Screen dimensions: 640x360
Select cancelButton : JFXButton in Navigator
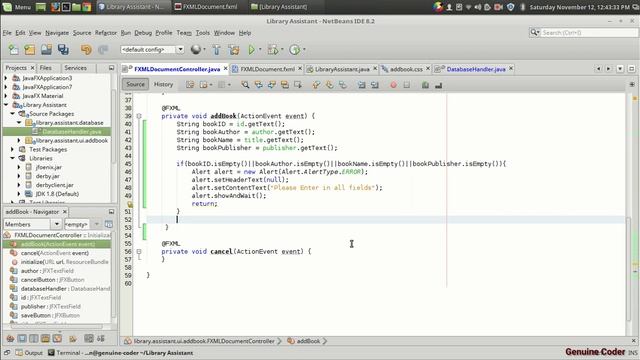pyautogui.click(x=53, y=280)
